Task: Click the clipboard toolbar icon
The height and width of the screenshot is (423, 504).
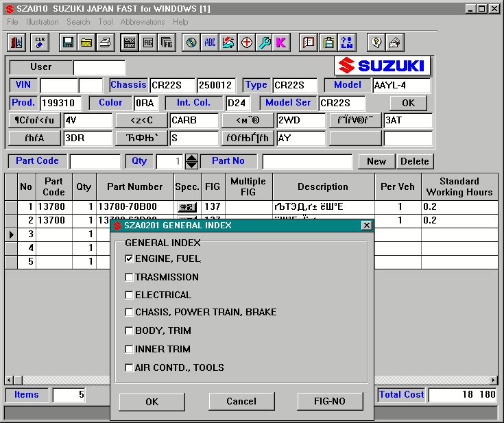Action: [x=328, y=43]
